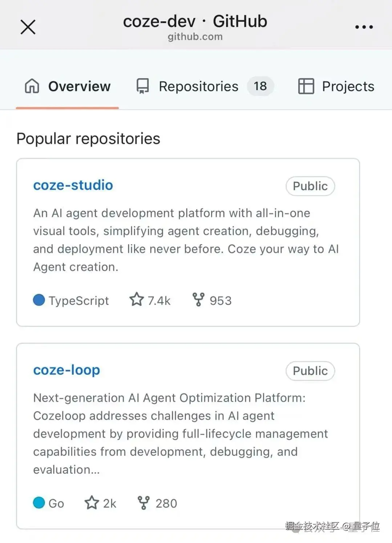392x543 pixels.
Task: Click the Repositories count badge 18
Action: click(x=260, y=86)
